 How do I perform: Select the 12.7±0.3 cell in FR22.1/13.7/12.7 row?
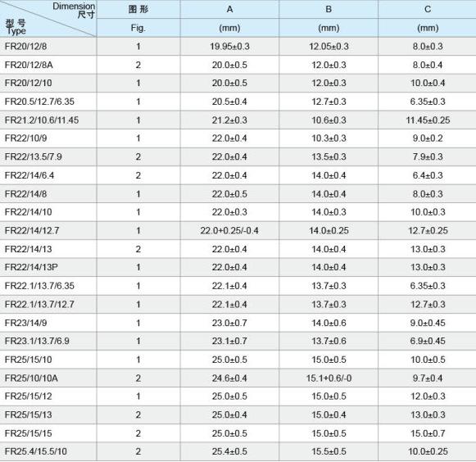point(428,304)
